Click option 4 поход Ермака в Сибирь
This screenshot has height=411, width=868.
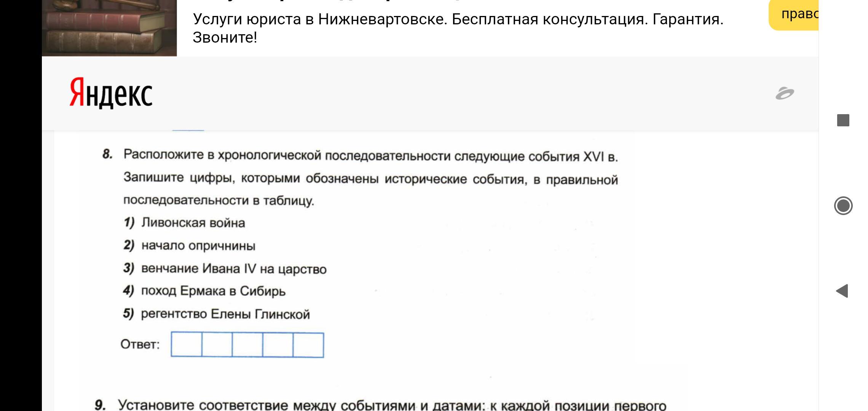(x=213, y=292)
